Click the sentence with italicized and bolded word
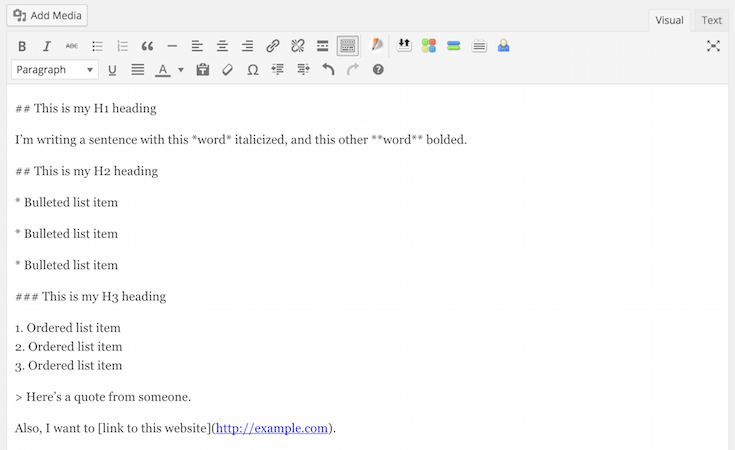The height and width of the screenshot is (450, 735). tap(241, 140)
